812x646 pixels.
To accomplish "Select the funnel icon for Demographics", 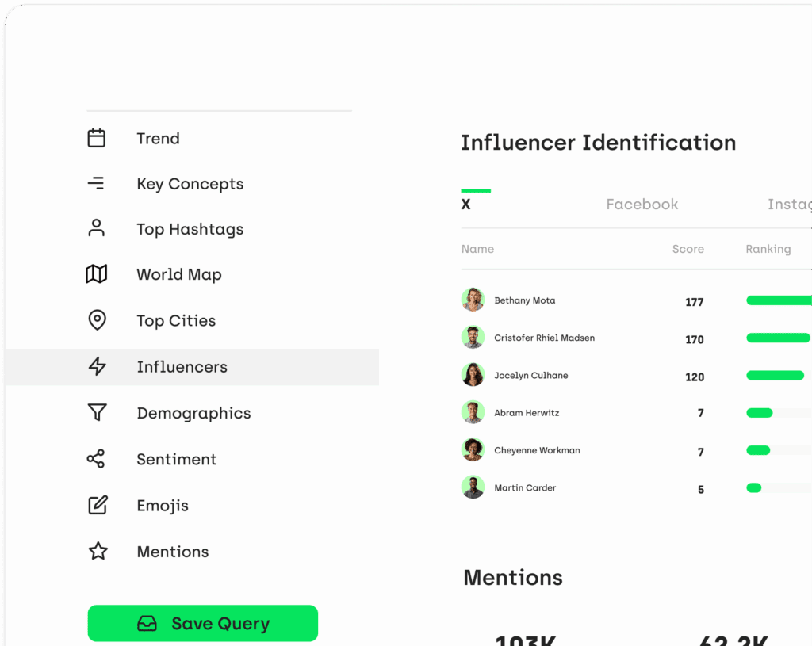I will [x=97, y=413].
